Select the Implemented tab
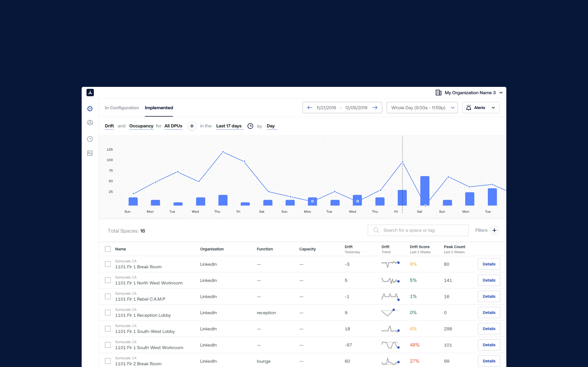 (159, 108)
